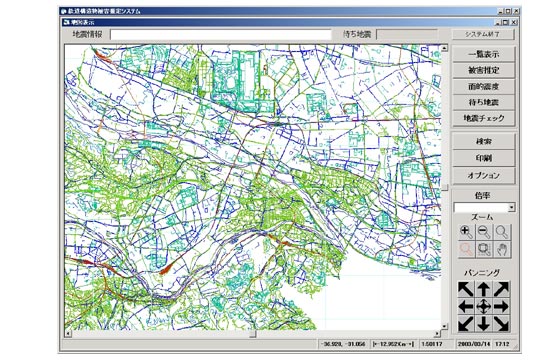This screenshot has width=560, height=360.
Task: Click the 地震情報 text field
Action: pyautogui.click(x=221, y=35)
